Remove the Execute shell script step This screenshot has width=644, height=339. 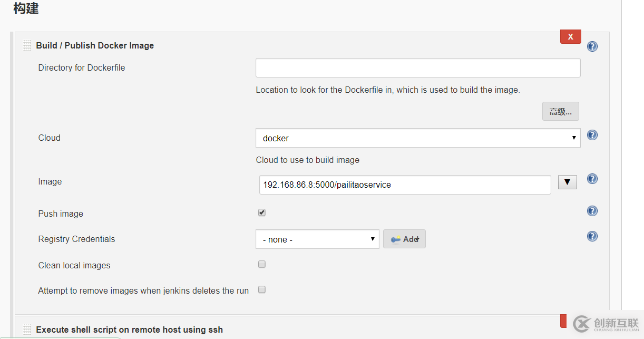pyautogui.click(x=563, y=321)
